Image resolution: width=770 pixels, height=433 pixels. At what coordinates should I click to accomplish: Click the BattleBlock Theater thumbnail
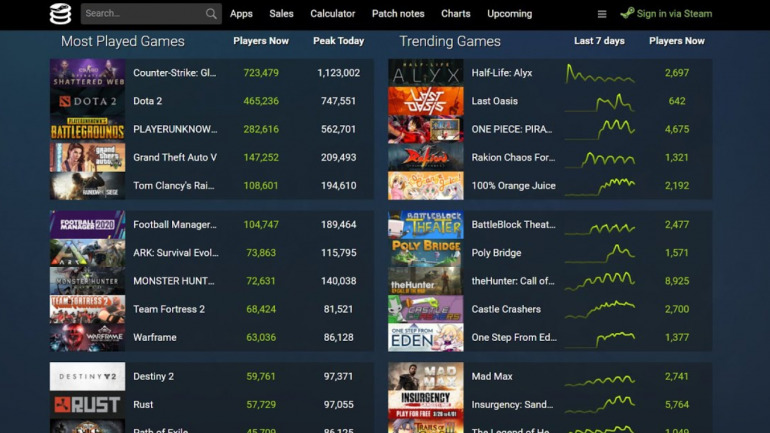pos(426,225)
